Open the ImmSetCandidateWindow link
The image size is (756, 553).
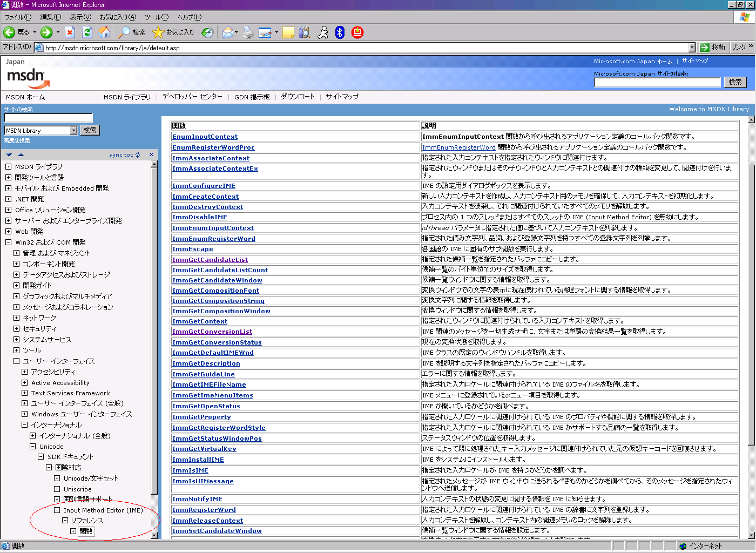click(217, 531)
